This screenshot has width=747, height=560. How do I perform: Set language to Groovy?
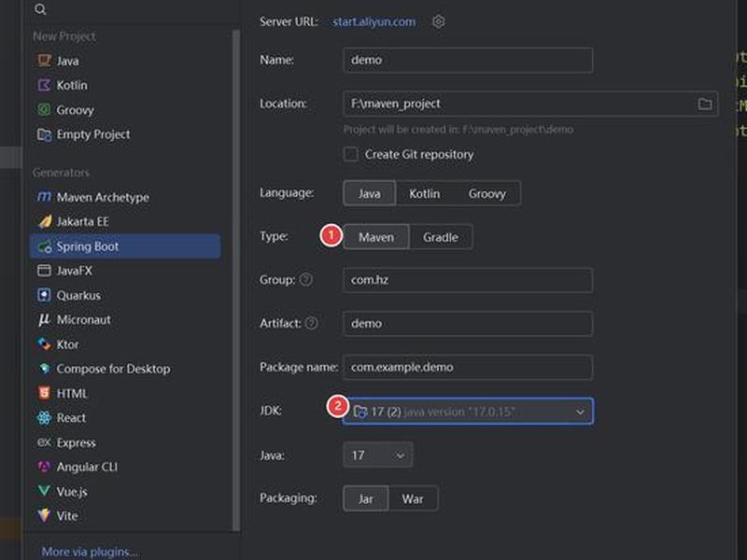[486, 193]
